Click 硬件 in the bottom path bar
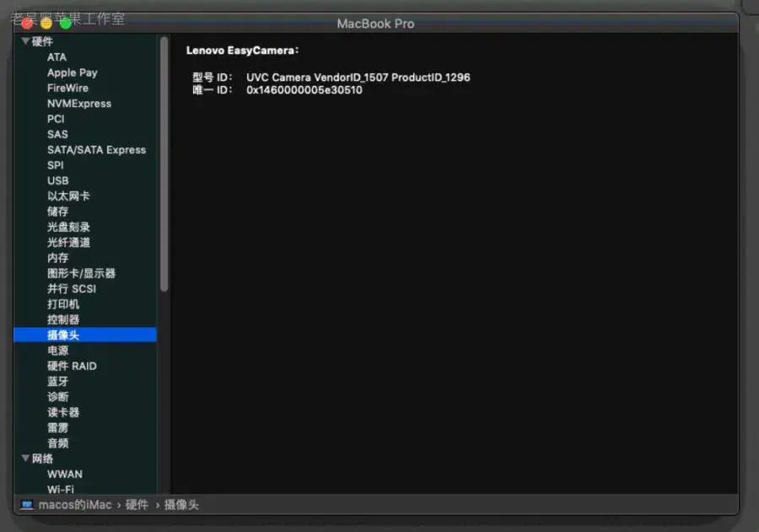Screen dimensions: 759x532 137,505
